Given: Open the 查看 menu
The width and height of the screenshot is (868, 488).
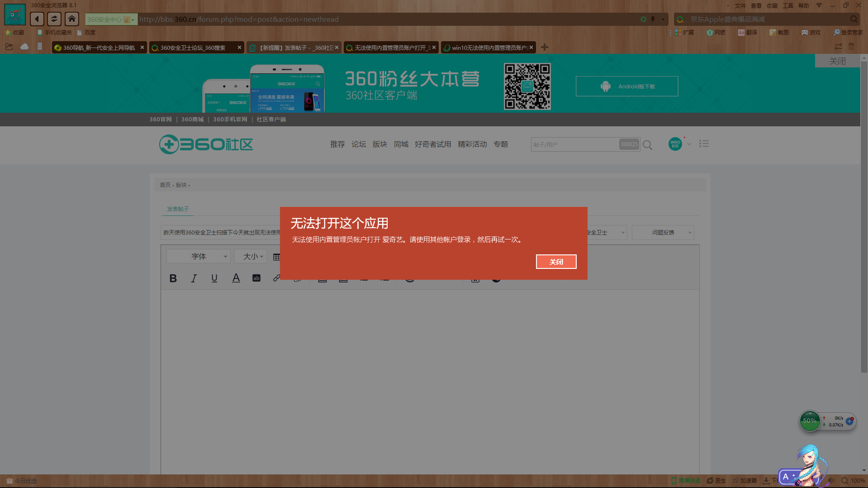Looking at the screenshot, I should (x=756, y=6).
